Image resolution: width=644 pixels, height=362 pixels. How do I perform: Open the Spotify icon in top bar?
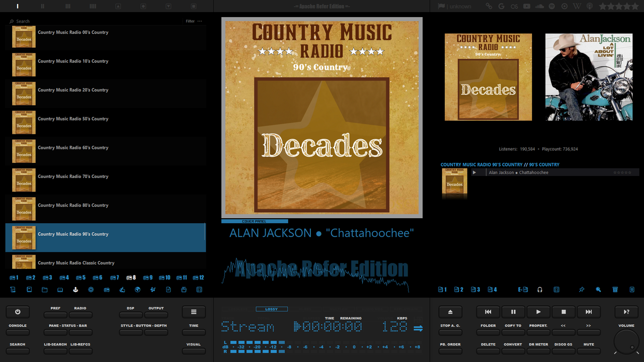point(552,6)
